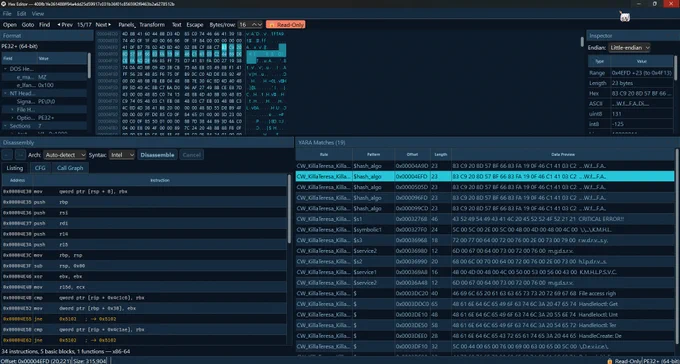Image resolution: width=680 pixels, height=364 pixels.
Task: Select the Signature PE\0\0 field row
Action: coord(45,102)
